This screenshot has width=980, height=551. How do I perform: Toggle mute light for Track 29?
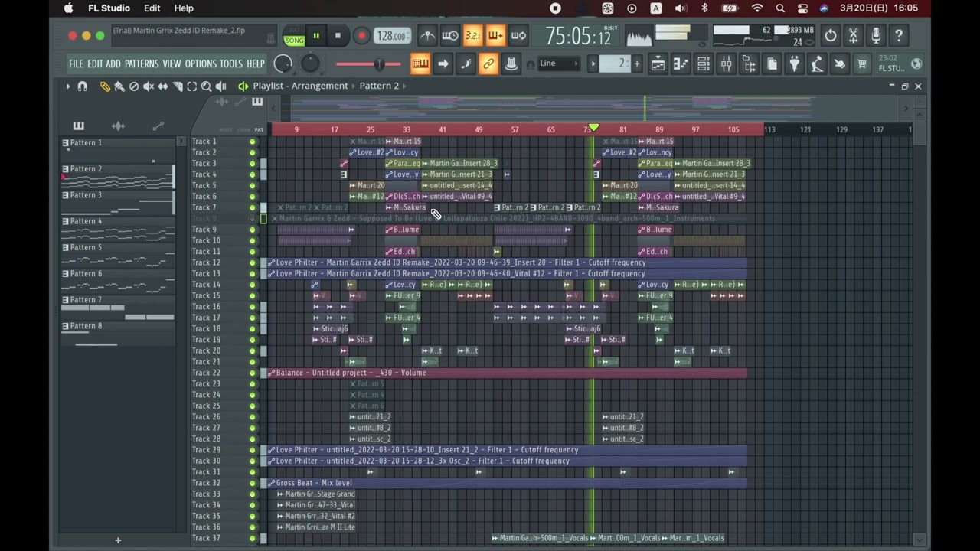(x=253, y=450)
